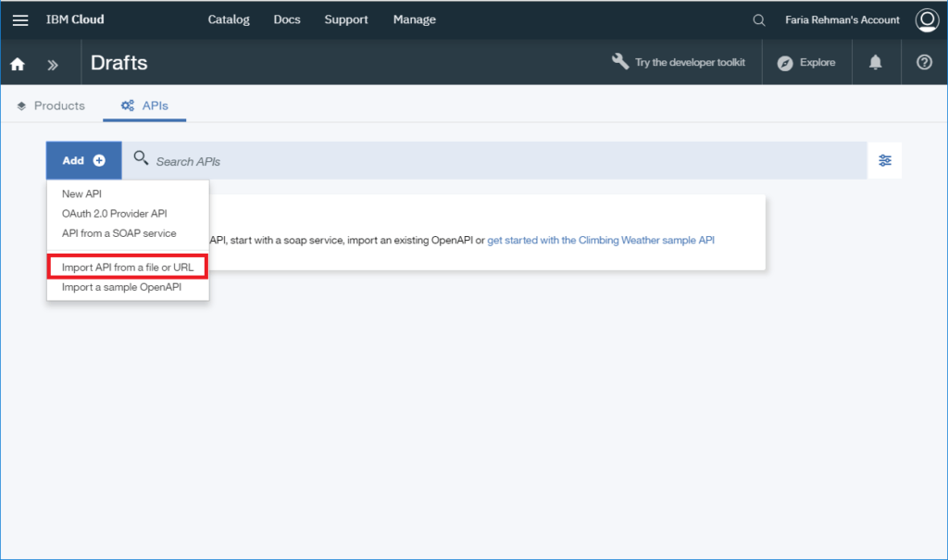Expand the double-chevron breadcrumb next to Home

53,62
